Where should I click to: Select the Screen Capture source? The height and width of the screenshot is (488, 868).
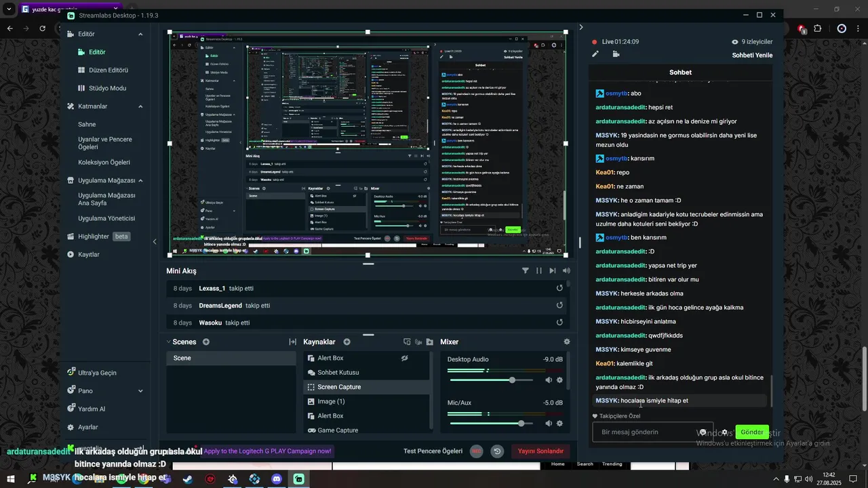366,387
